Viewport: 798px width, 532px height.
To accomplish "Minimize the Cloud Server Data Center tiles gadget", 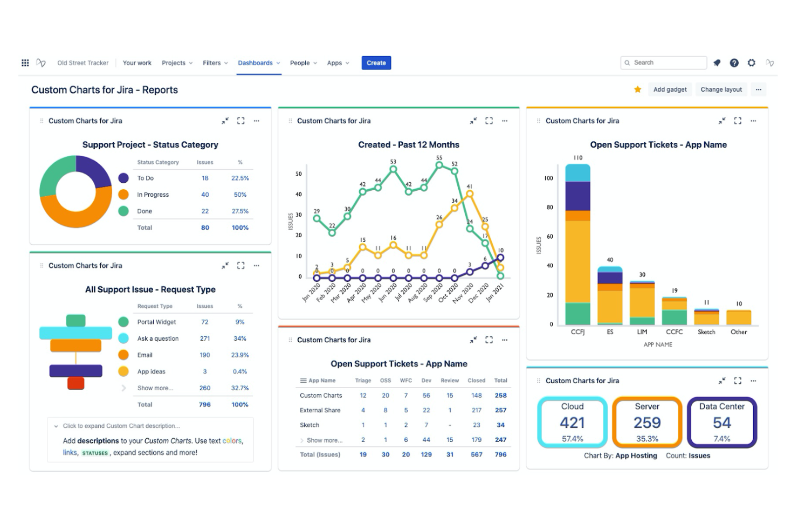I will [721, 381].
